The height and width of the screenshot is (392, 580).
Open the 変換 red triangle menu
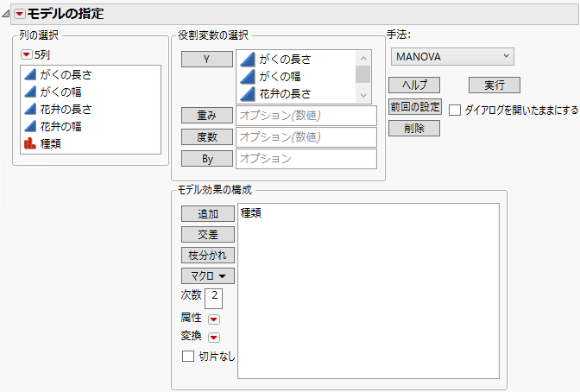[214, 338]
